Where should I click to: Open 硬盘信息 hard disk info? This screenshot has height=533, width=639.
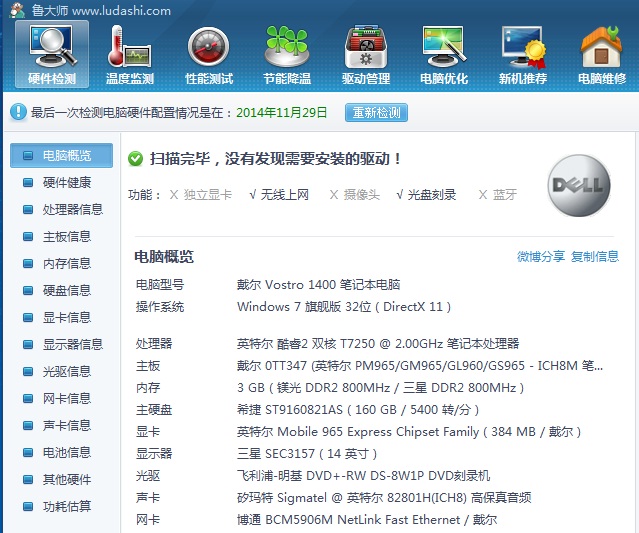pos(66,291)
